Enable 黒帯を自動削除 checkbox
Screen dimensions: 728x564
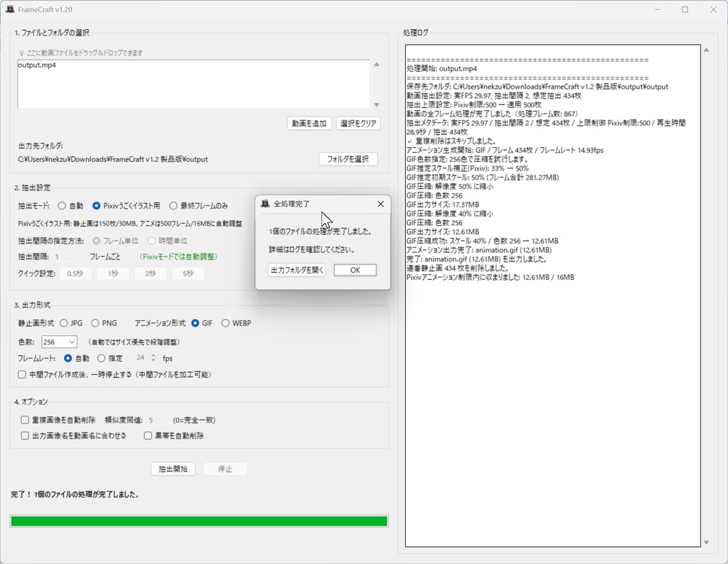(x=148, y=435)
